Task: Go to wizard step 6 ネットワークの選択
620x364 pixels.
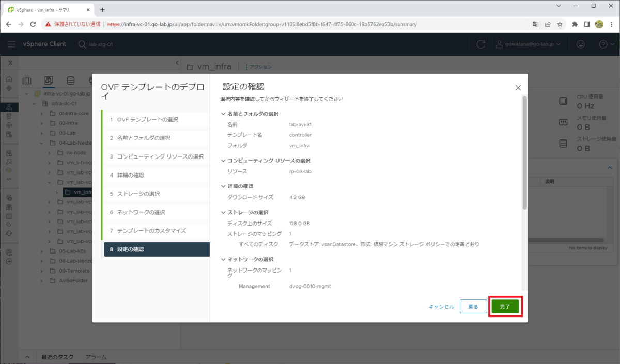Action: (x=156, y=212)
